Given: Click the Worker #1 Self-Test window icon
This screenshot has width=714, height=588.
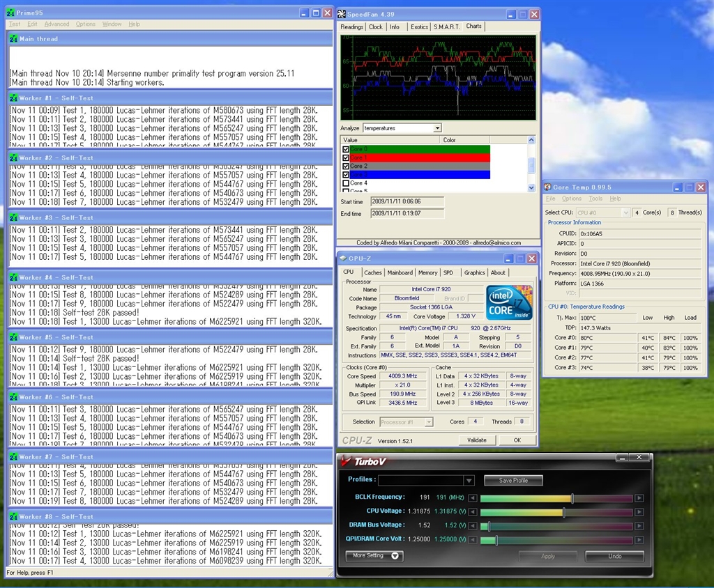Looking at the screenshot, I should click(x=13, y=98).
